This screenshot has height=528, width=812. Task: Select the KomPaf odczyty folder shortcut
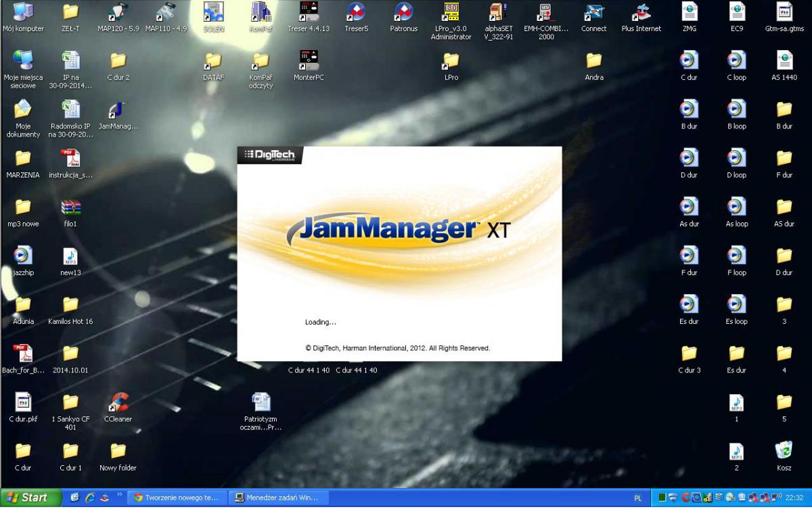[x=261, y=70]
